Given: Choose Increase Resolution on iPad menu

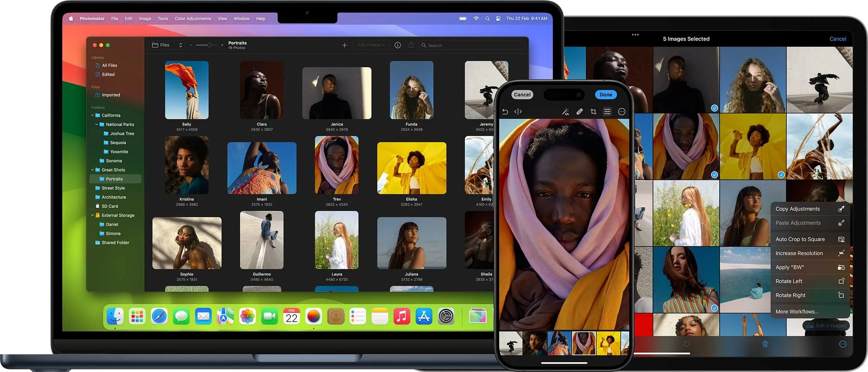Looking at the screenshot, I should click(x=810, y=253).
